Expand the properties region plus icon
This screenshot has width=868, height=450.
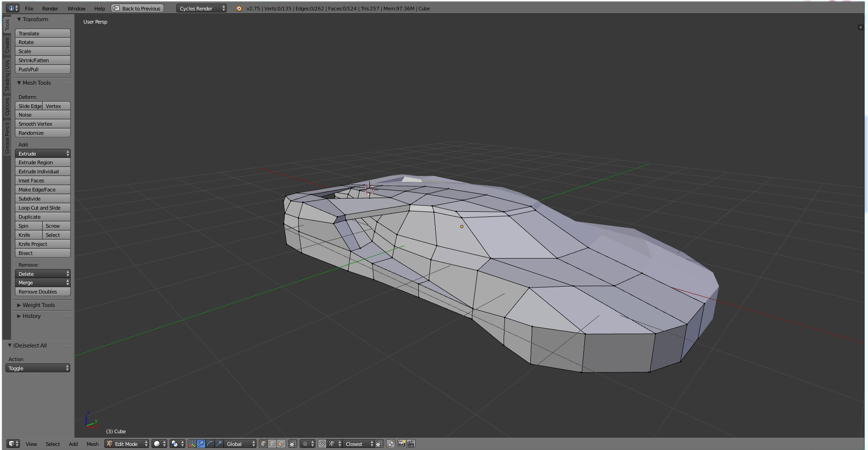[x=860, y=27]
